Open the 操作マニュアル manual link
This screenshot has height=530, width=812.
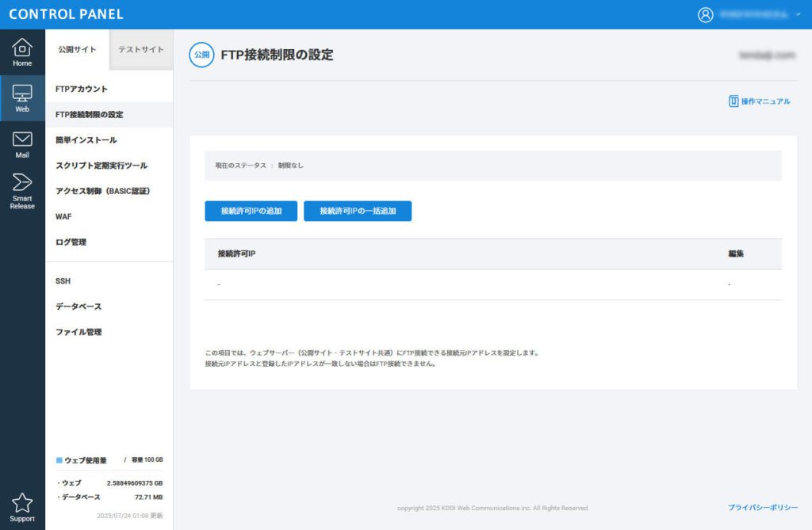pos(759,101)
